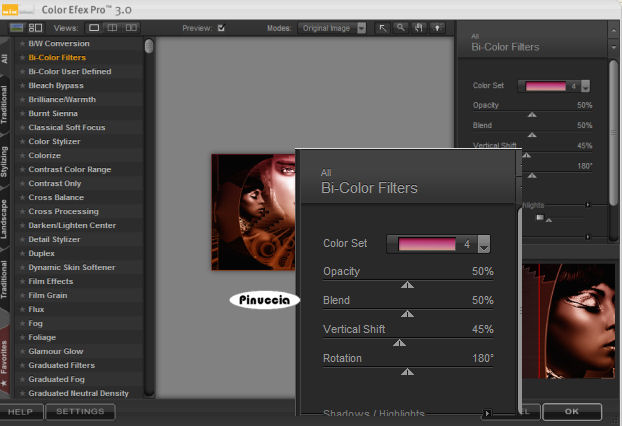Select the single image view icon
Screen dimensions: 622x426
click(94, 28)
